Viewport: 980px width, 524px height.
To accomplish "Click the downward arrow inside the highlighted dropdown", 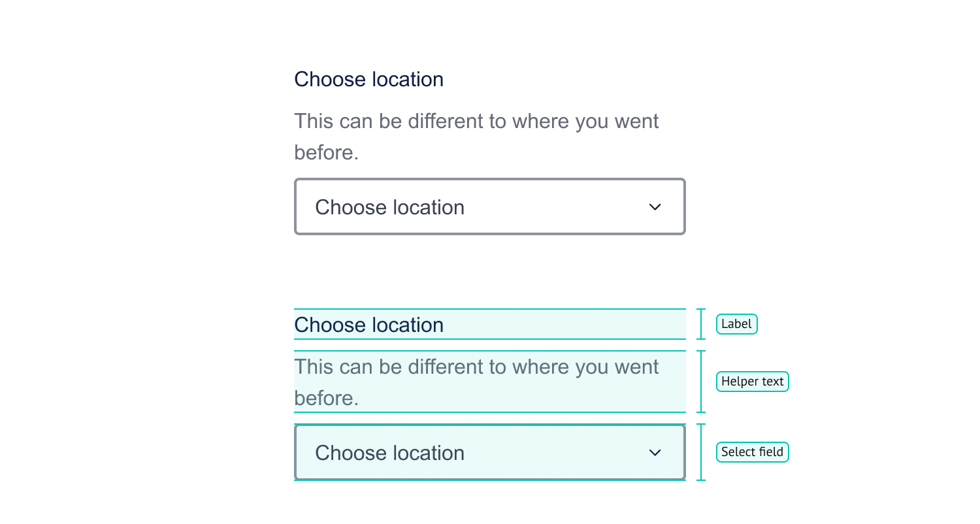I will tap(655, 452).
